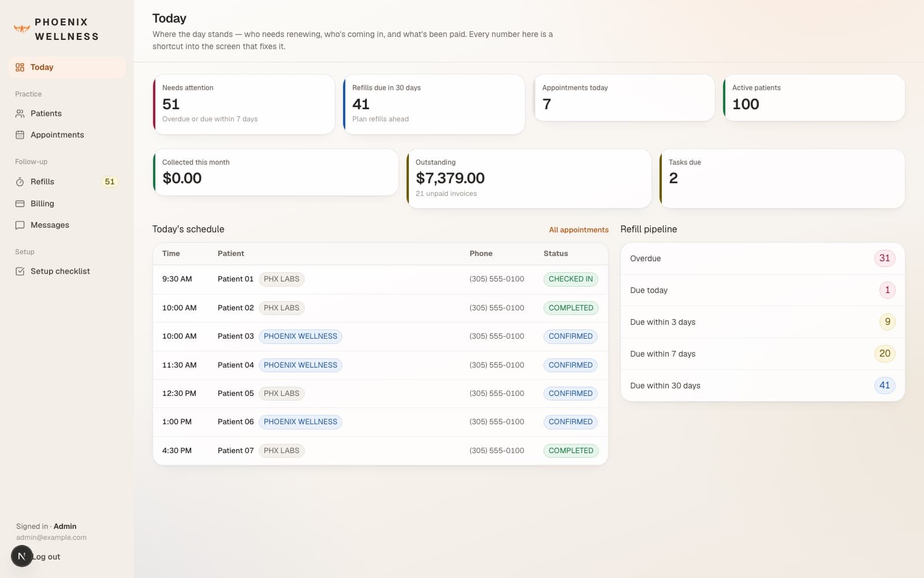Click Patient 01 in the schedule
The width and height of the screenshot is (924, 578).
(236, 279)
